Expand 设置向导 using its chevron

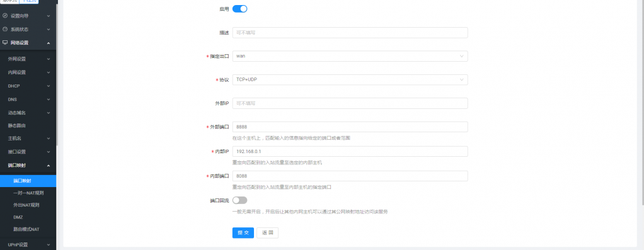click(x=49, y=16)
